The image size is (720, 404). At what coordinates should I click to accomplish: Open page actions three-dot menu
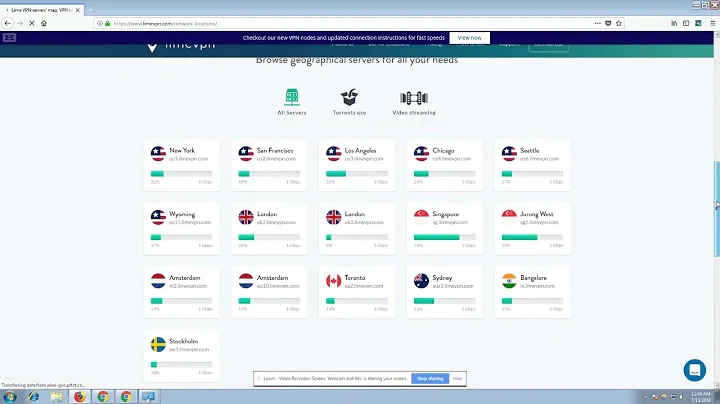point(597,23)
